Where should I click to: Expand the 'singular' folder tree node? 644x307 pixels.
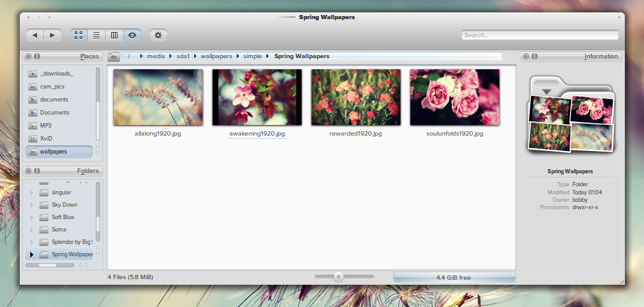point(32,192)
